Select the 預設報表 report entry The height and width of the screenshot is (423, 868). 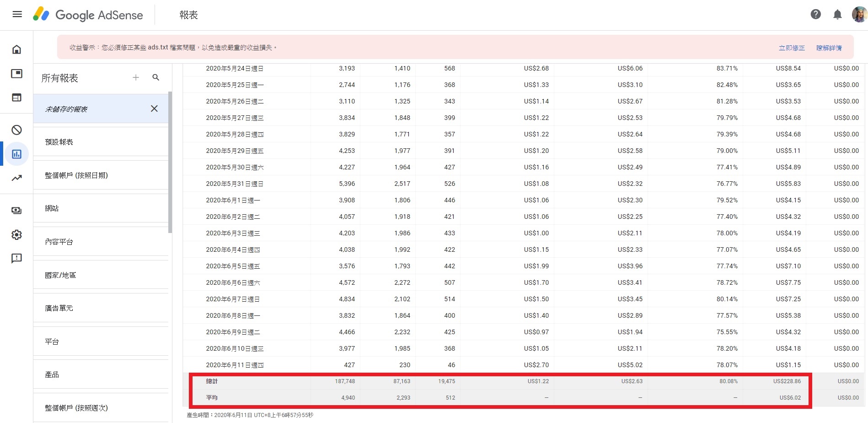pyautogui.click(x=59, y=142)
